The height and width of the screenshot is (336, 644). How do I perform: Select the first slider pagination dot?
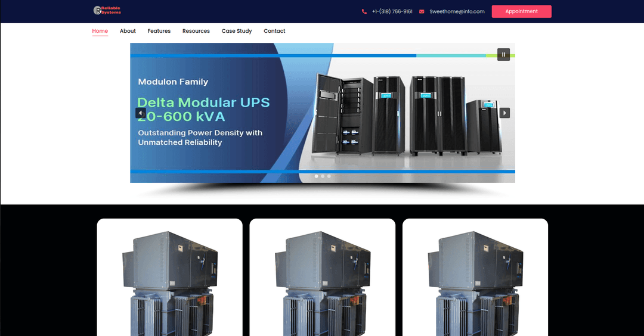coord(316,176)
